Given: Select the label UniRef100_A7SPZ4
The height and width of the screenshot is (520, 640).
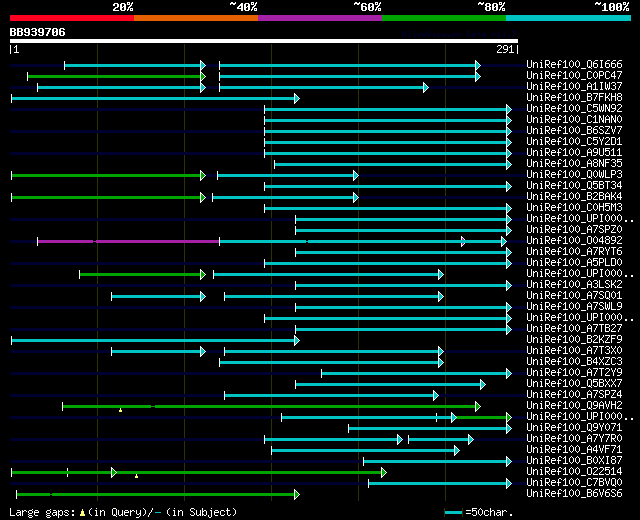Looking at the screenshot, I should coord(574,395).
